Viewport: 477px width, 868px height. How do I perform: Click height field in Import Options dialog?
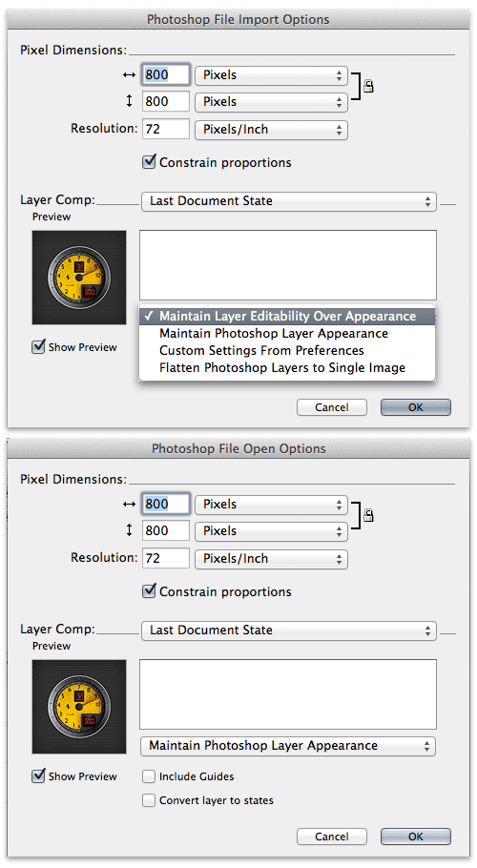(x=166, y=101)
